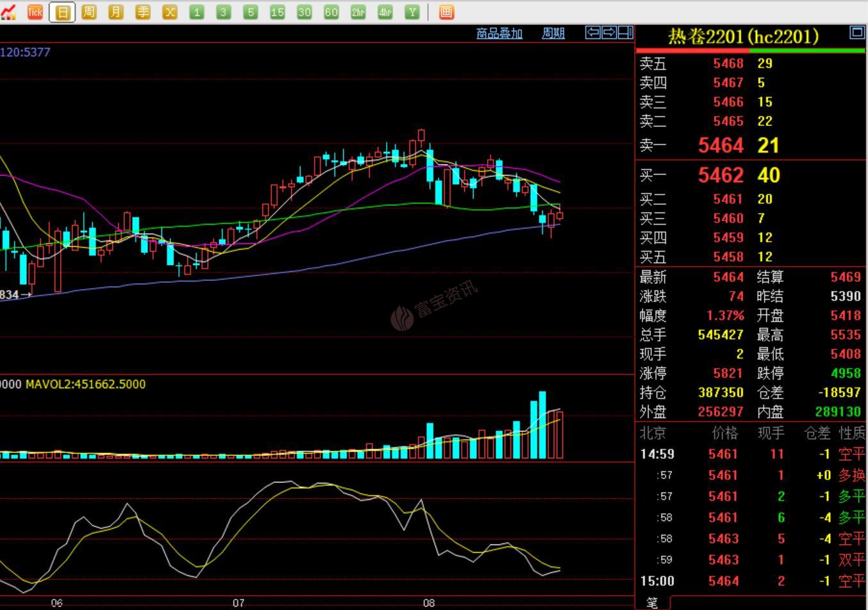Click 结算 settlement value 5469
The height and width of the screenshot is (610, 868).
click(x=846, y=277)
